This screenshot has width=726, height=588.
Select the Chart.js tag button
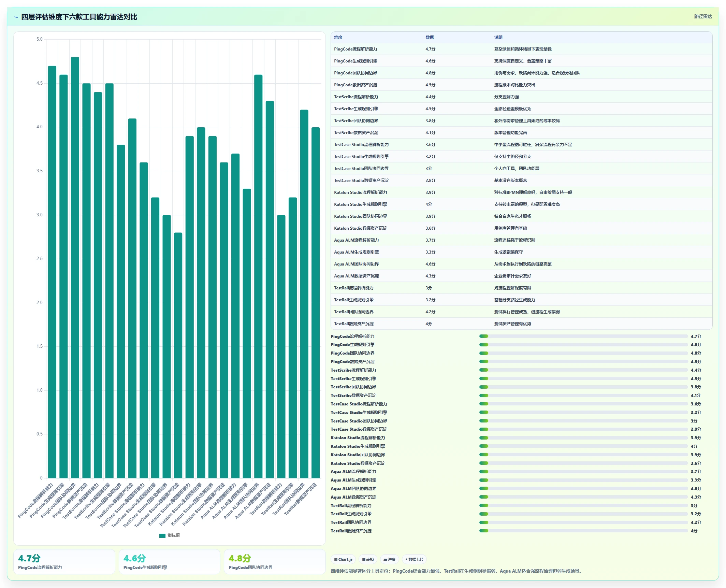click(343, 559)
